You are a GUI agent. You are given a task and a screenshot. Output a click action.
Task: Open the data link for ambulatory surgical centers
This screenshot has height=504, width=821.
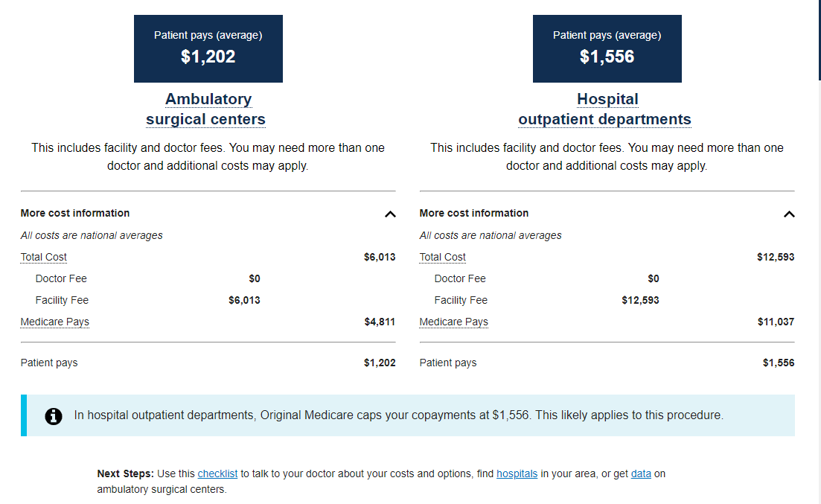tap(641, 473)
